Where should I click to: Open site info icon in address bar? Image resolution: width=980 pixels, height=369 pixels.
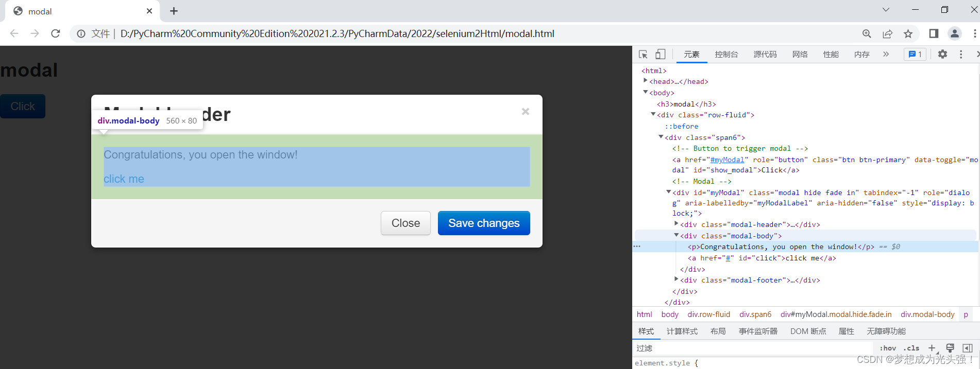coord(81,33)
